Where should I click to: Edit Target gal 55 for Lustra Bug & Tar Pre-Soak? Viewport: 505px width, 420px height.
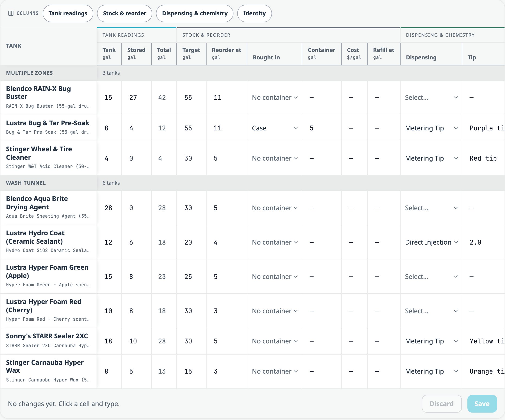tap(191, 128)
